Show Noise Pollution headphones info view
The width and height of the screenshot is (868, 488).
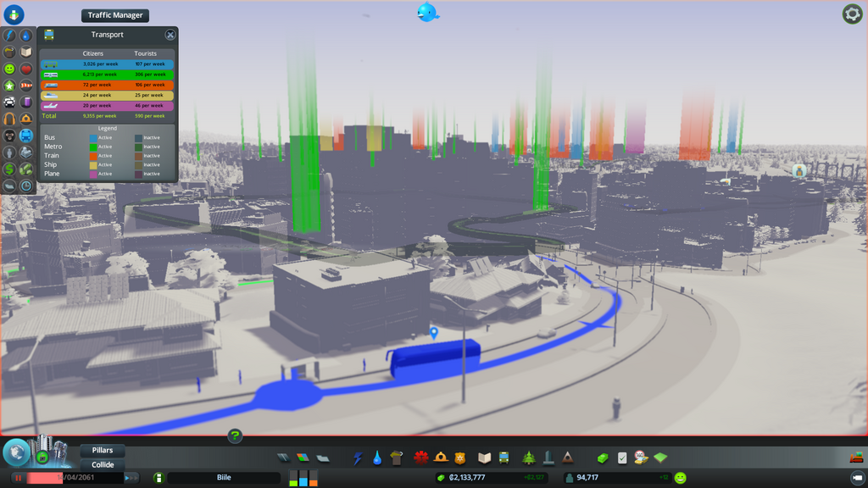coord(9,119)
